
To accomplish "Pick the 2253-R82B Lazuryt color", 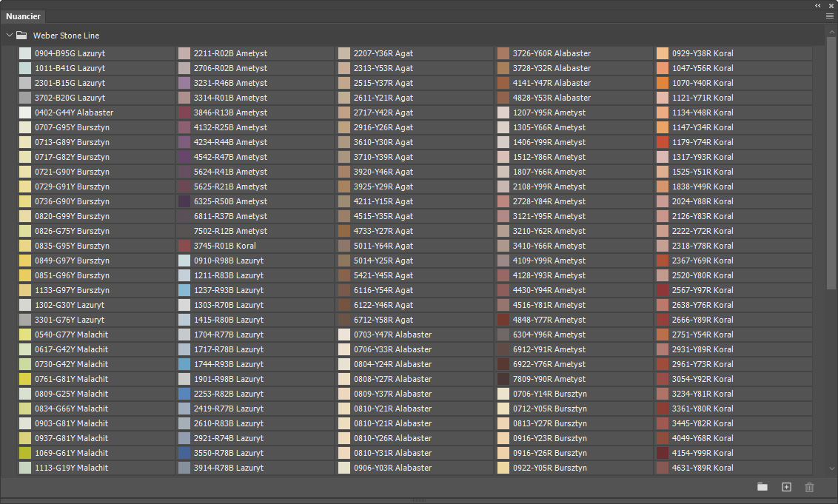I will [x=255, y=394].
